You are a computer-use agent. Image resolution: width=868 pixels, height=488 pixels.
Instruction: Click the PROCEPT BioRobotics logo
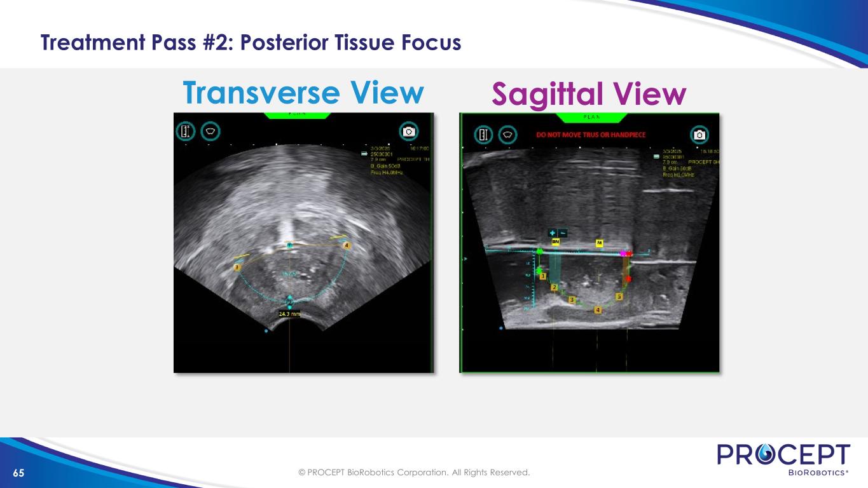[x=784, y=461]
